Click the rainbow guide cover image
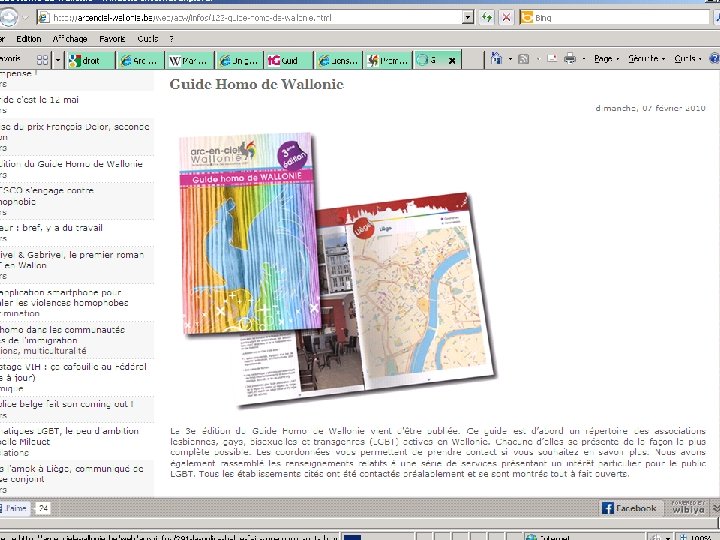The height and width of the screenshot is (540, 720). pos(248,233)
